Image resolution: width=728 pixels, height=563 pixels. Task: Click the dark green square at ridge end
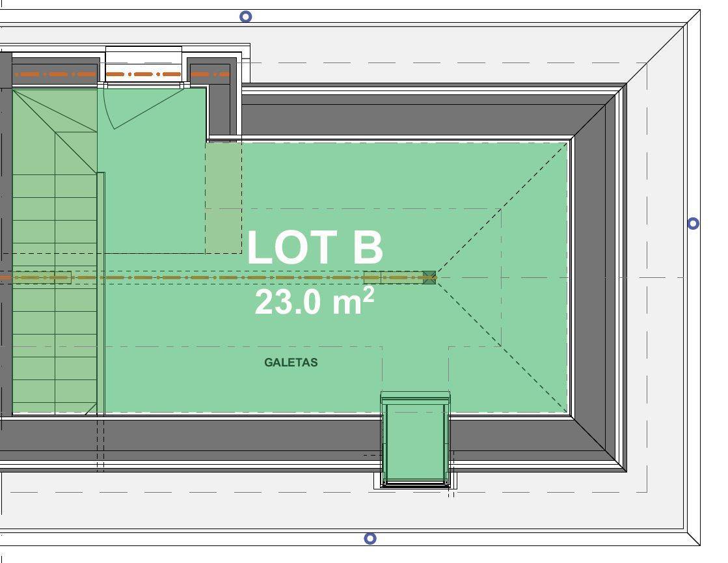click(x=429, y=278)
